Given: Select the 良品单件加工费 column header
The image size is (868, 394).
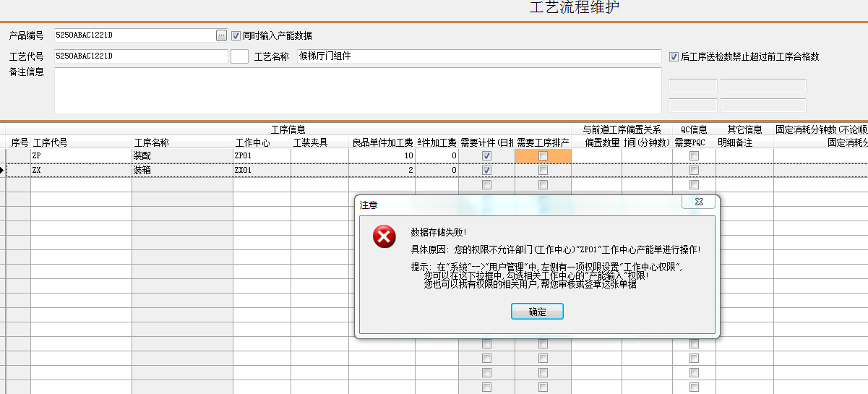Looking at the screenshot, I should point(382,142).
